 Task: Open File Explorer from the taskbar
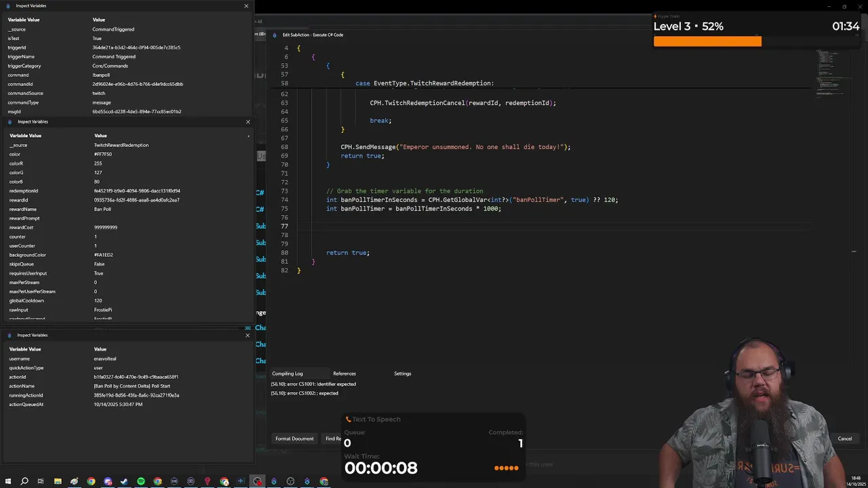point(58,481)
